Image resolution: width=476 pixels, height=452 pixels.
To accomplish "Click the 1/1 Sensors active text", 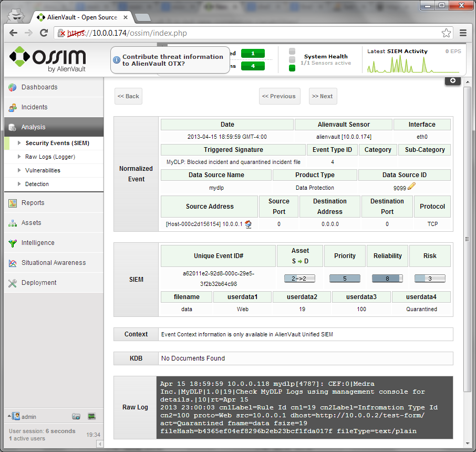I will pos(326,63).
